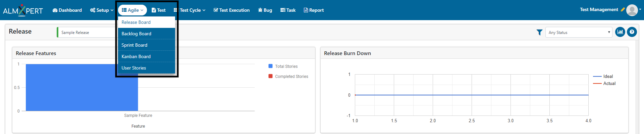
Task: Go to the Dashboard page
Action: pyautogui.click(x=67, y=10)
